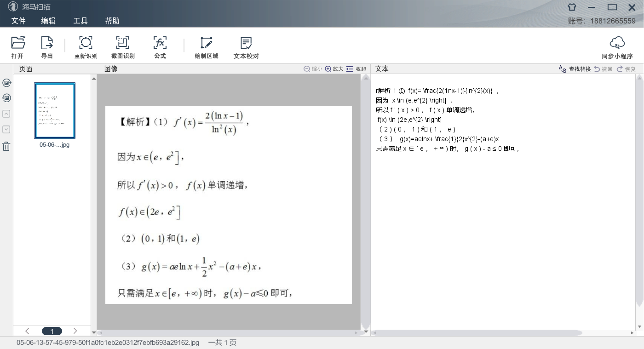
Task: Zoom out image with 缩小
Action: point(313,69)
